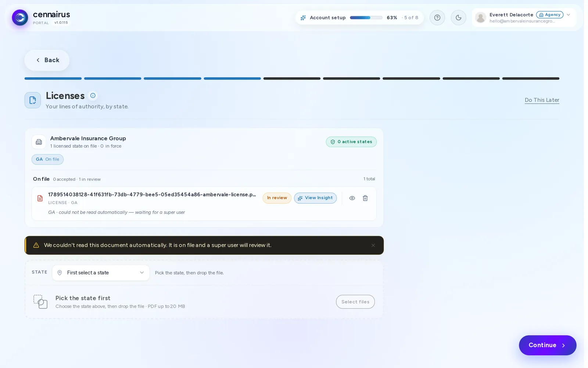This screenshot has width=588, height=368.
Task: Dismiss the warning banner with X
Action: point(373,245)
